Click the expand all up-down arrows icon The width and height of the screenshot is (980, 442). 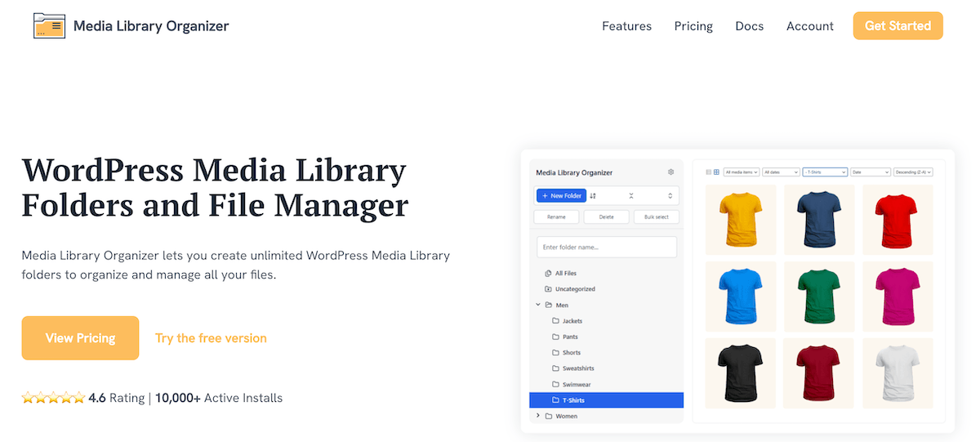pyautogui.click(x=670, y=196)
